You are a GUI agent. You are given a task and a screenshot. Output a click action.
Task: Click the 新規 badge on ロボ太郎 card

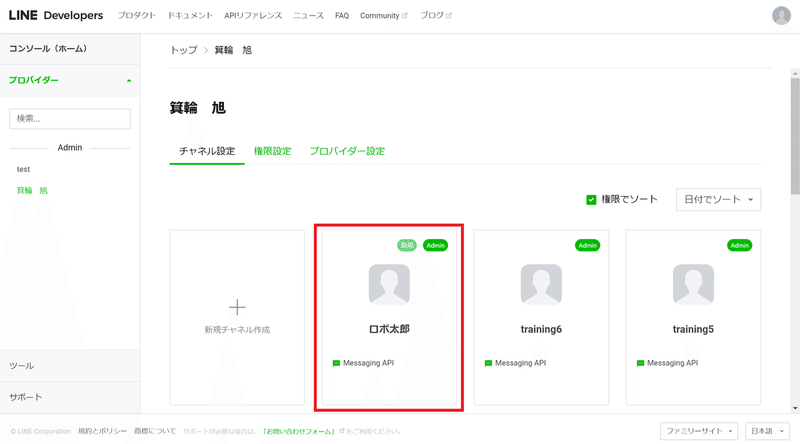click(x=407, y=245)
